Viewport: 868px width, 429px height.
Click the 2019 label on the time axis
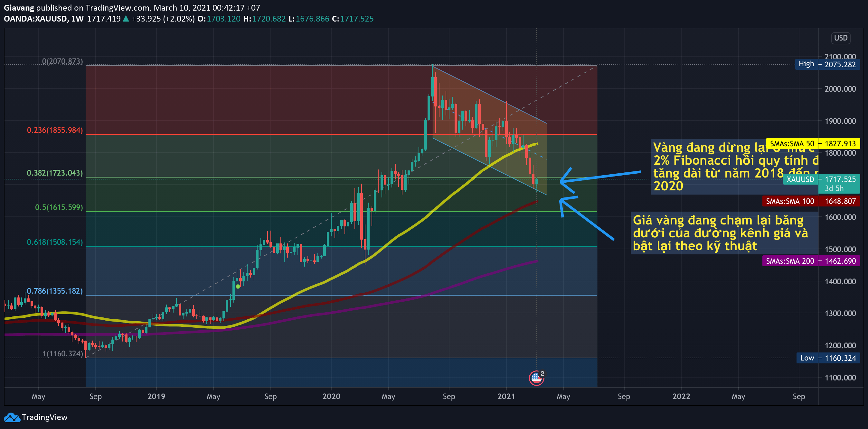point(156,397)
